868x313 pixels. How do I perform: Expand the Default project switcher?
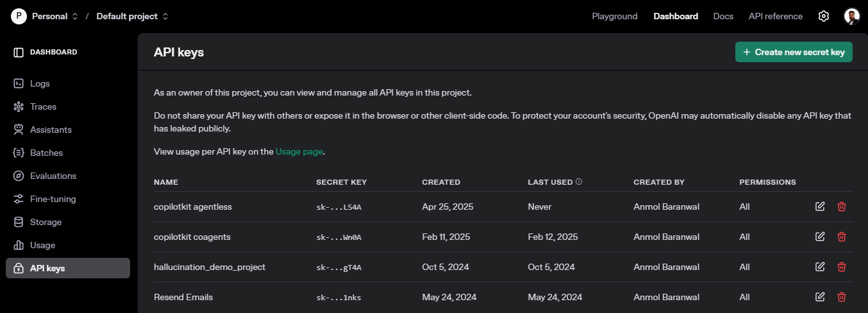coord(165,16)
